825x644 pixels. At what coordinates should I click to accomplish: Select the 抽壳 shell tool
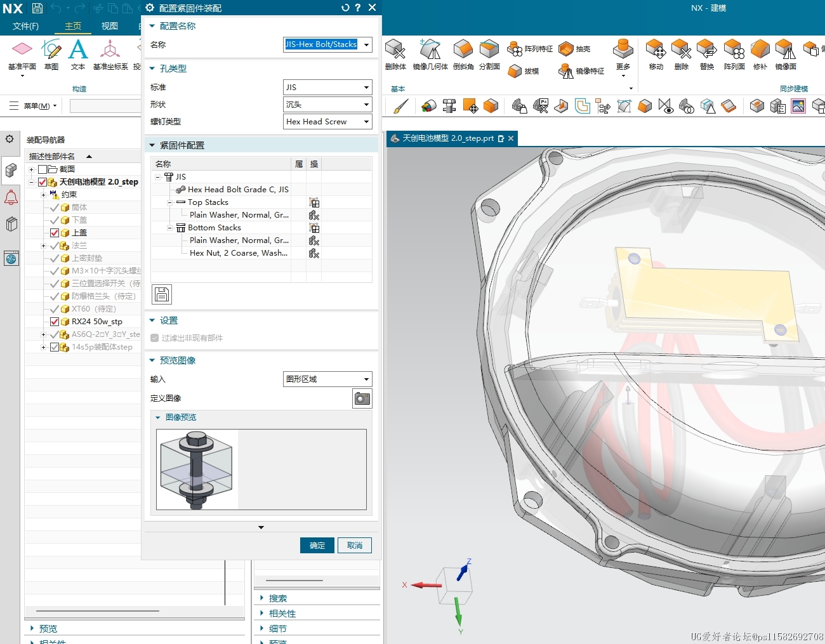point(575,49)
